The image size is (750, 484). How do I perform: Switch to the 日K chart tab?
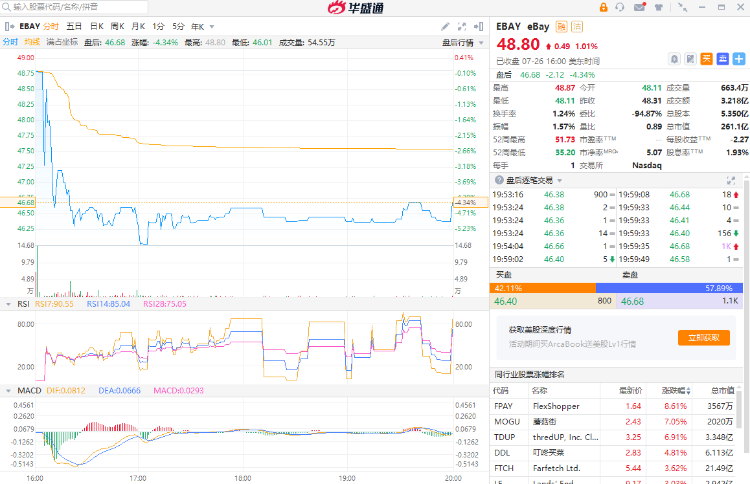(97, 26)
